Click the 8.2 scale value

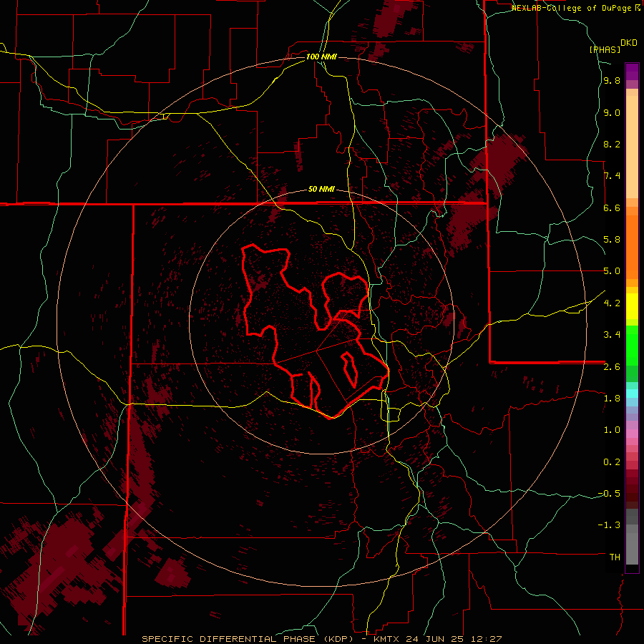(x=612, y=144)
